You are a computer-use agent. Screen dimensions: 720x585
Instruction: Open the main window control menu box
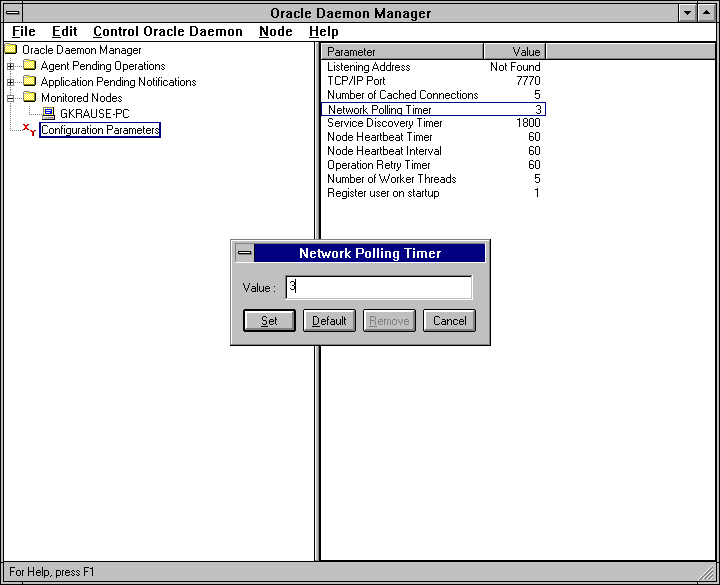click(13, 13)
